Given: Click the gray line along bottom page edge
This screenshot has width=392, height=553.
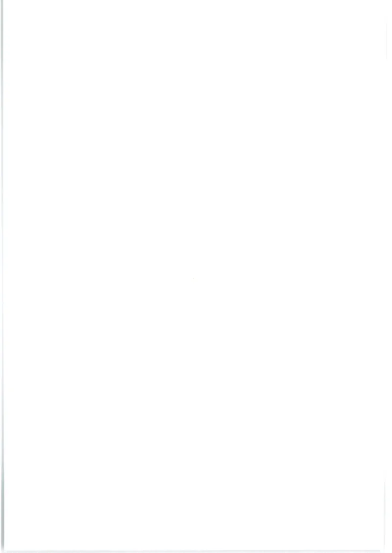Looking at the screenshot, I should 192,551.
